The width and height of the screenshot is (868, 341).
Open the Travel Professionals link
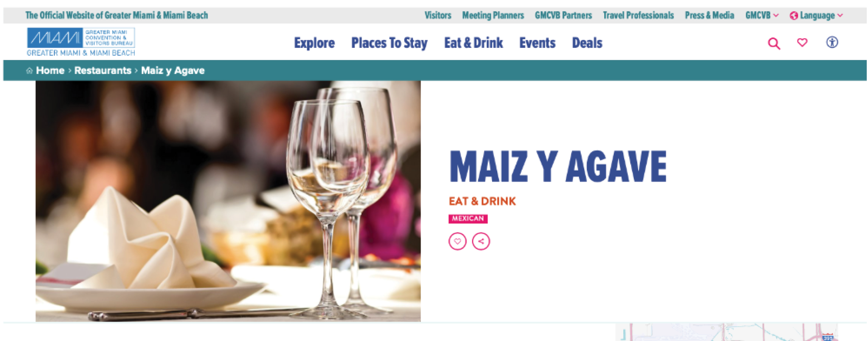coord(638,15)
